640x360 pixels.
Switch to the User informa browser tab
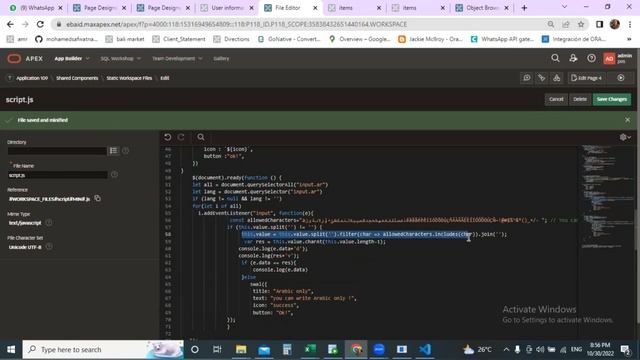pyautogui.click(x=228, y=8)
